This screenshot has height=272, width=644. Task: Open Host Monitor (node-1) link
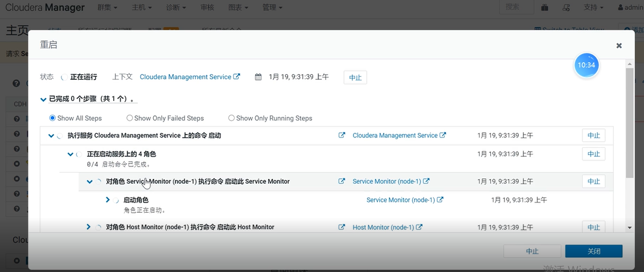point(383,227)
